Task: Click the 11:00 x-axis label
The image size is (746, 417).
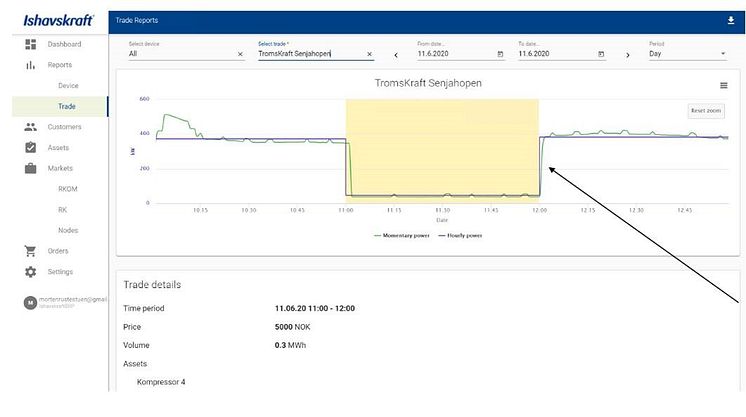Action: click(x=346, y=210)
